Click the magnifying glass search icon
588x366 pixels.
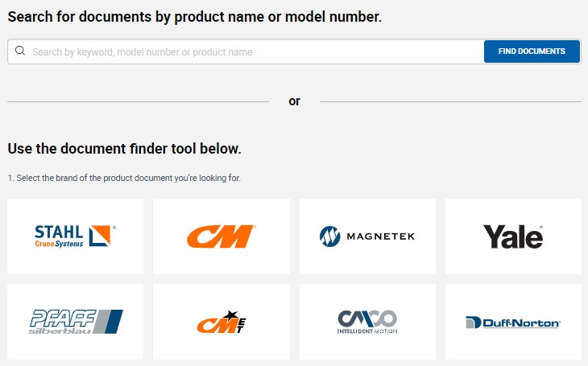[20, 51]
